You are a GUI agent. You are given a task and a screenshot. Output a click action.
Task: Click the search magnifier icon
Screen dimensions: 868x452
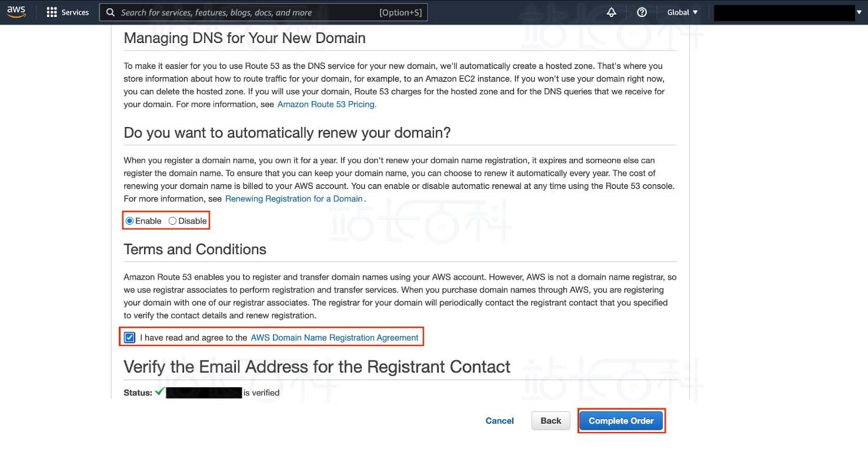click(110, 12)
